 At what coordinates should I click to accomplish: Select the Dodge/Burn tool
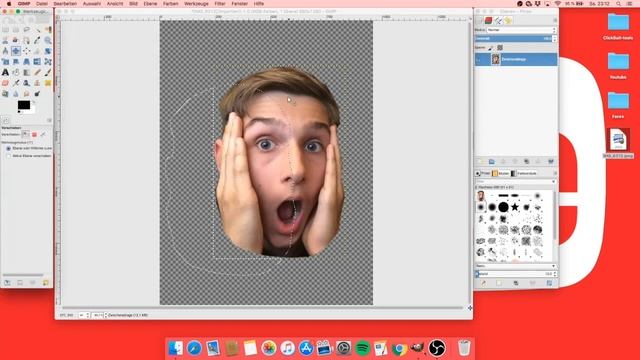(37, 93)
